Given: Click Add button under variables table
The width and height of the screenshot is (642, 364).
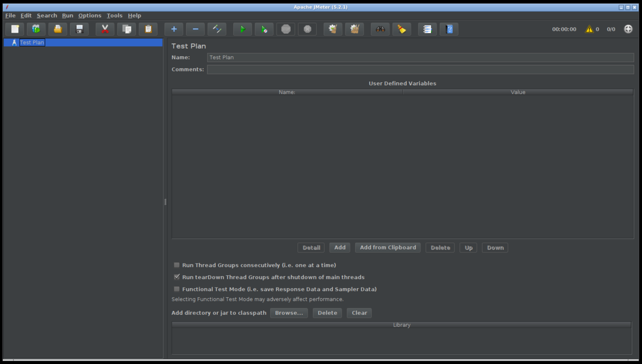Looking at the screenshot, I should pyautogui.click(x=340, y=247).
